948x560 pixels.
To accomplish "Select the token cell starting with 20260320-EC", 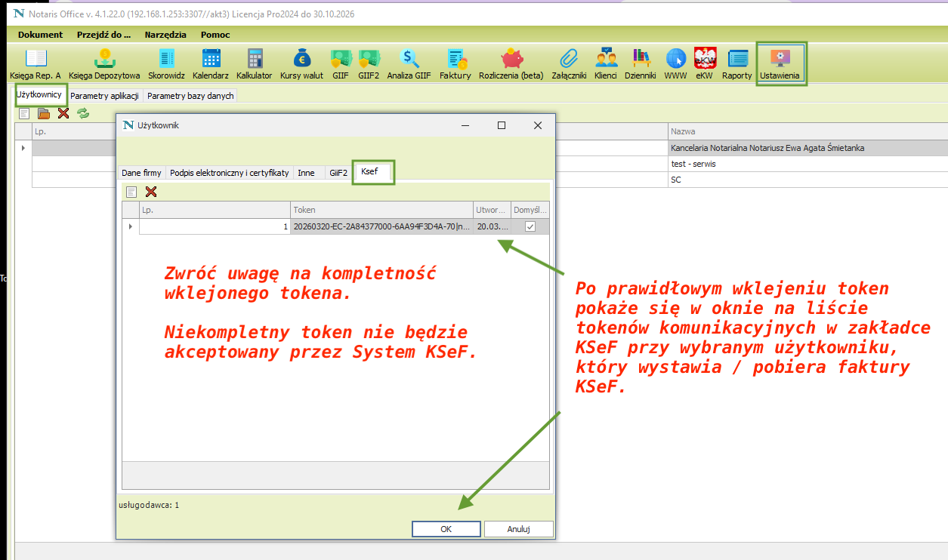I will [381, 226].
